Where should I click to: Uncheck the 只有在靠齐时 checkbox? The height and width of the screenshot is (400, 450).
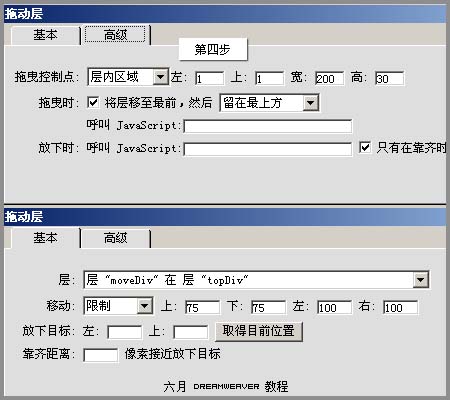tap(365, 147)
